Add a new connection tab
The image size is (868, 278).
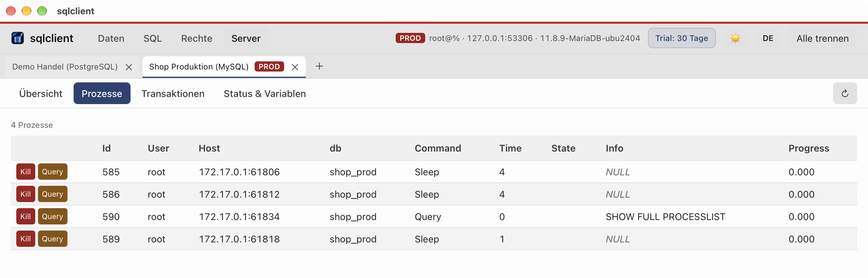pyautogui.click(x=319, y=66)
